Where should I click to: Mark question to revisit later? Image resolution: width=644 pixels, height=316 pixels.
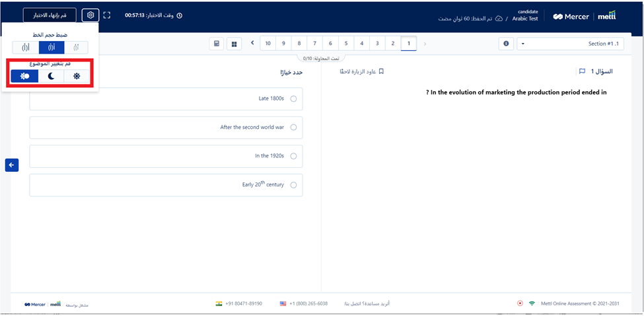click(x=361, y=71)
